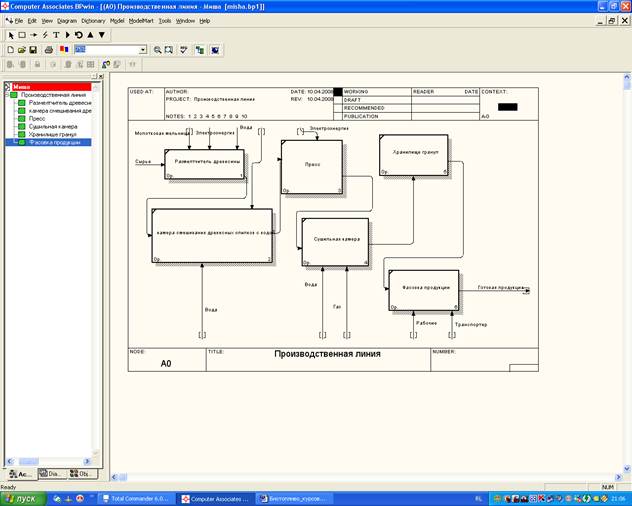Click the ModelMart toolbar toggle icon
The width and height of the screenshot is (632, 506).
coord(215,50)
